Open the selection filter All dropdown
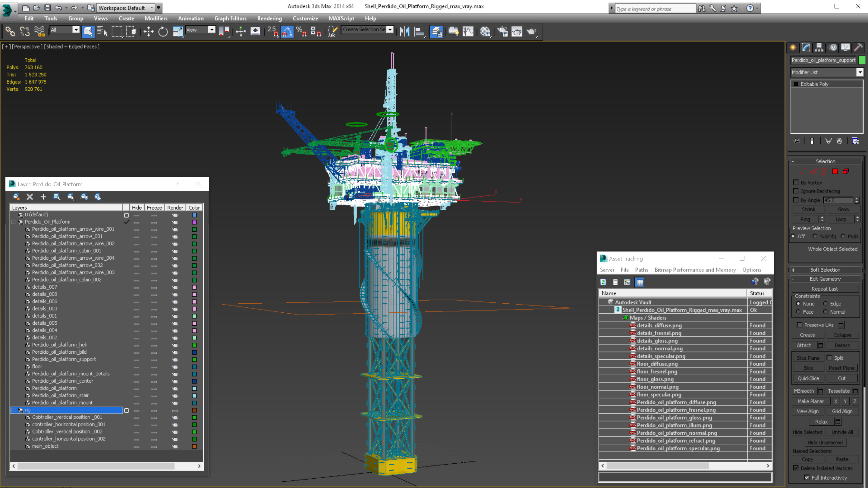 tap(76, 30)
